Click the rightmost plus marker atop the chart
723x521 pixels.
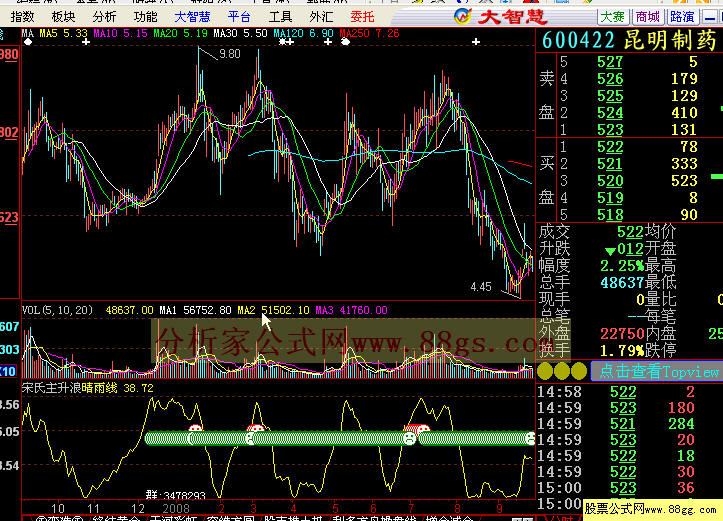(x=476, y=42)
